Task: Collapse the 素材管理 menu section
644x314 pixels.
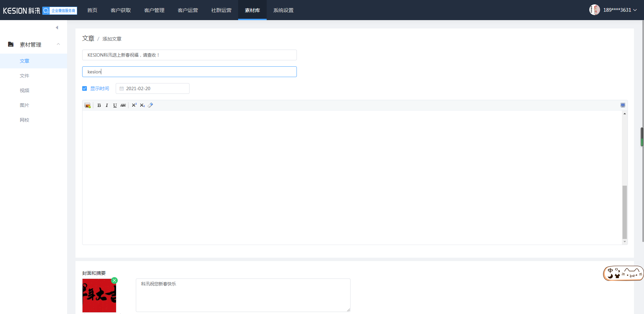Action: (58, 44)
